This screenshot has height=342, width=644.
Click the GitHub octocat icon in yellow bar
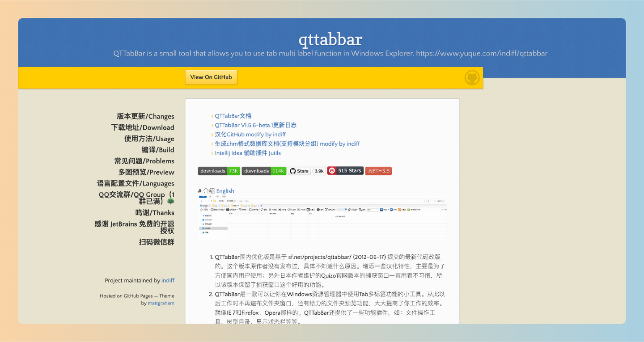click(472, 78)
